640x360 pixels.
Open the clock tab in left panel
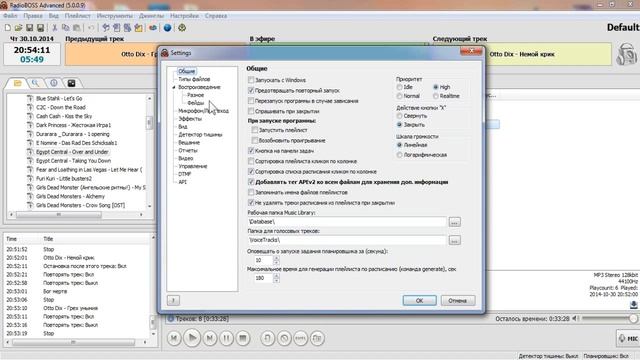(x=53, y=83)
